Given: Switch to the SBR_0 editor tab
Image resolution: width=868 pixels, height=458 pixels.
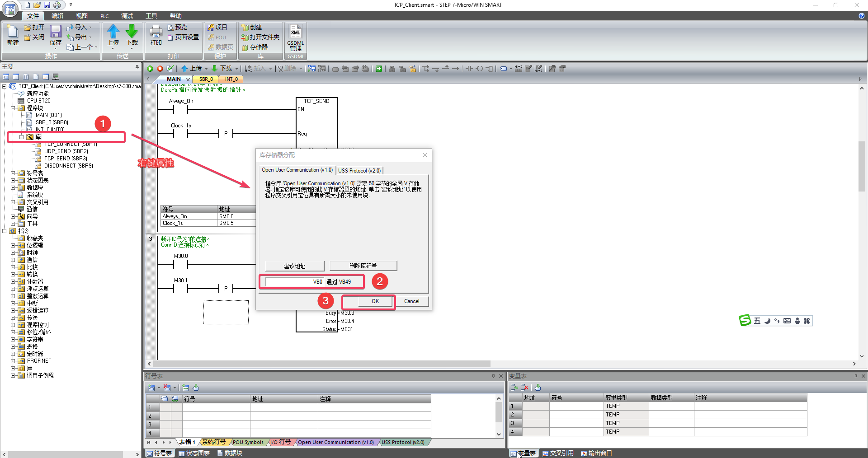Looking at the screenshot, I should (206, 79).
